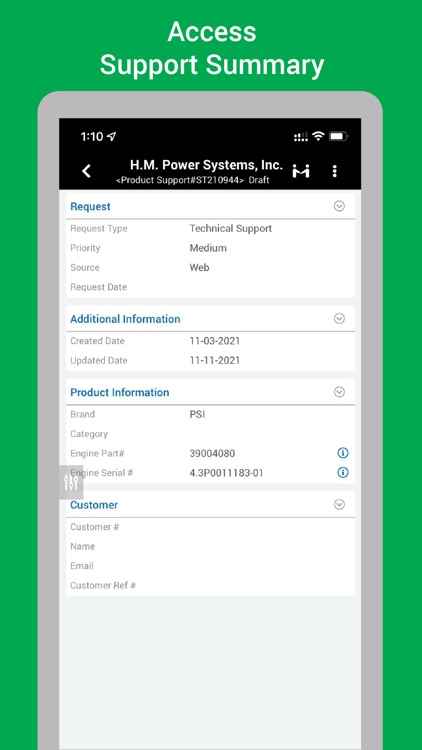Open the three-dot overflow menu
The width and height of the screenshot is (422, 750).
point(334,171)
